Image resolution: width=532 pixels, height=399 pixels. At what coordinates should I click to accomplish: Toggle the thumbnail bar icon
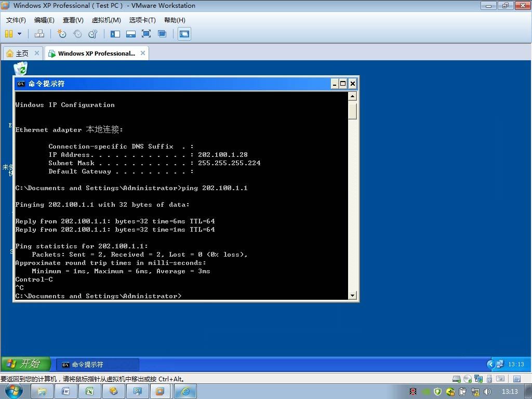tap(130, 34)
